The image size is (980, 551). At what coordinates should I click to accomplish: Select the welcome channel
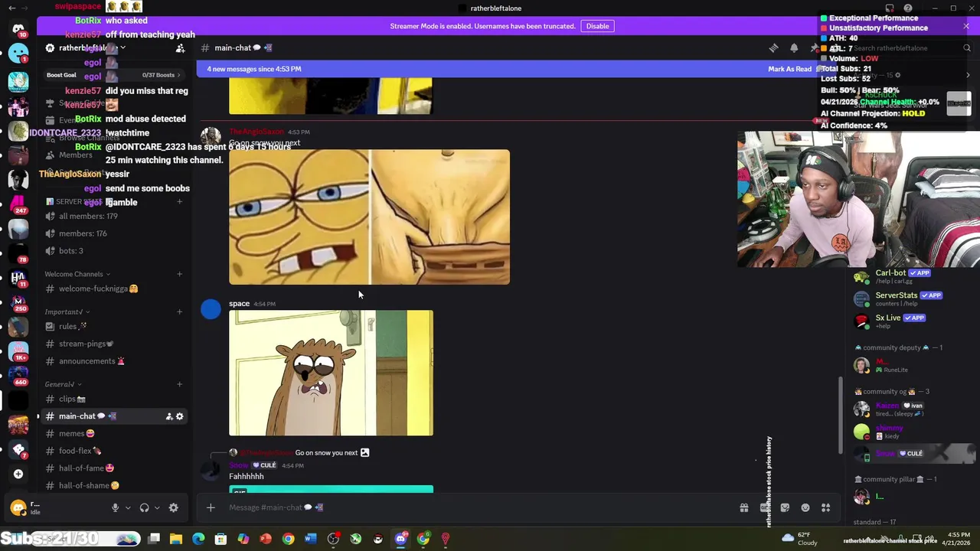click(113, 289)
